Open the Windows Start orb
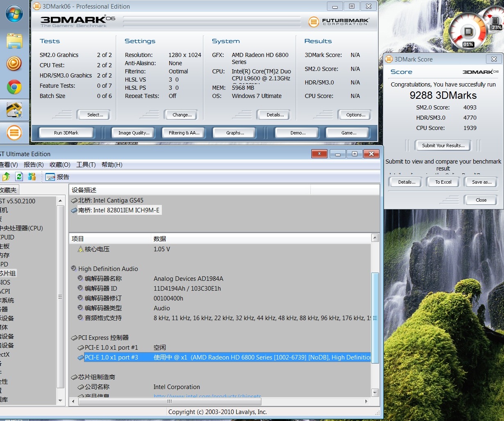The height and width of the screenshot is (421, 504). click(14, 14)
